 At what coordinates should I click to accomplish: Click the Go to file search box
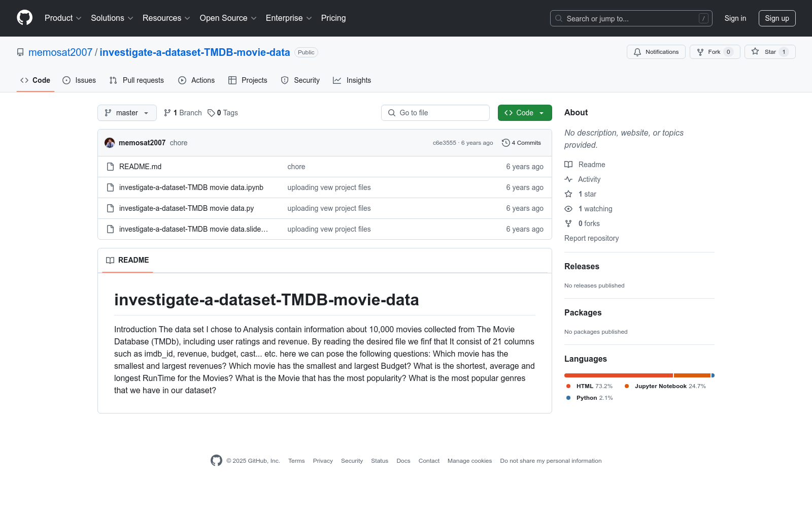coord(435,113)
